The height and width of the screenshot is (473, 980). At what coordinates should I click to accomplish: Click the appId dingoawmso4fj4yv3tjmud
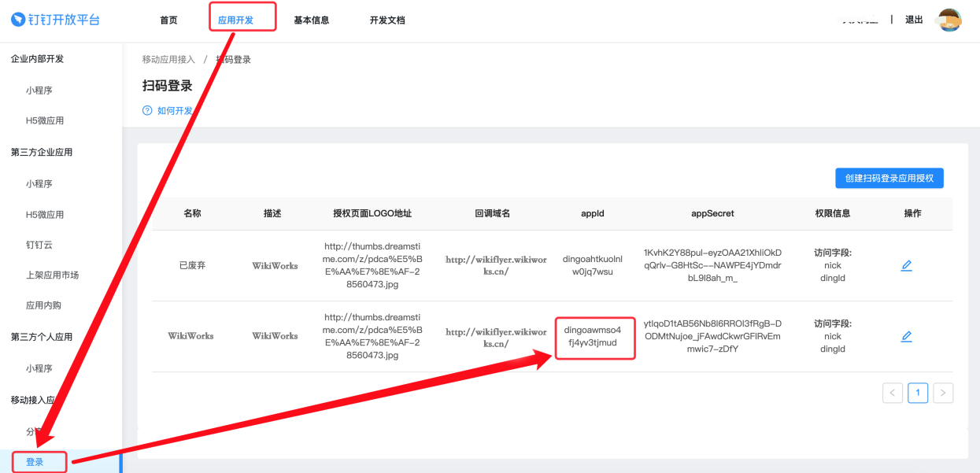click(x=593, y=336)
